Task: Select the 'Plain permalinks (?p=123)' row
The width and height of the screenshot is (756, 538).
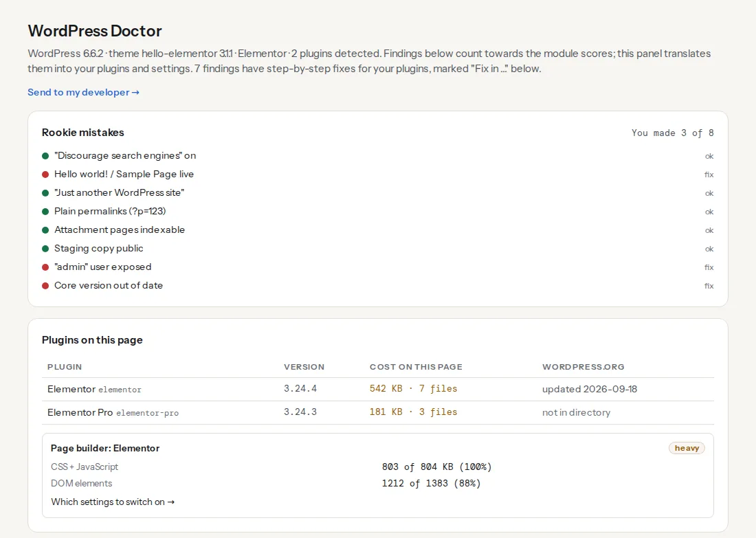Action: tap(377, 211)
